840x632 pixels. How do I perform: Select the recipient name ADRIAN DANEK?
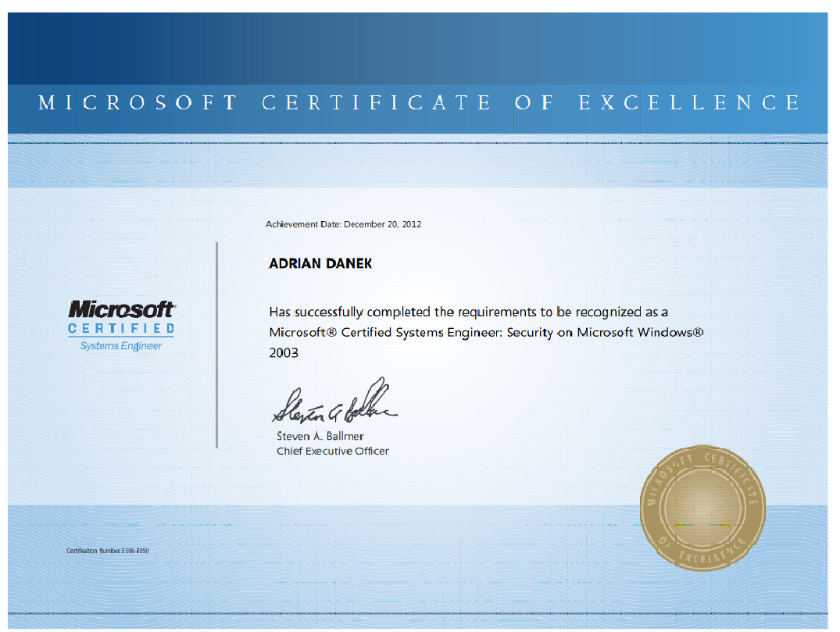click(320, 264)
